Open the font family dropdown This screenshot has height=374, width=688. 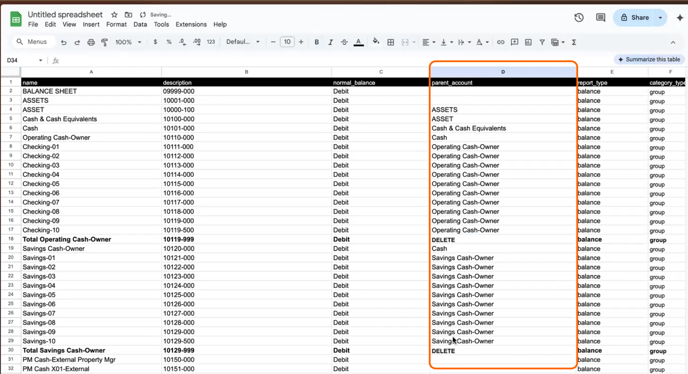243,42
